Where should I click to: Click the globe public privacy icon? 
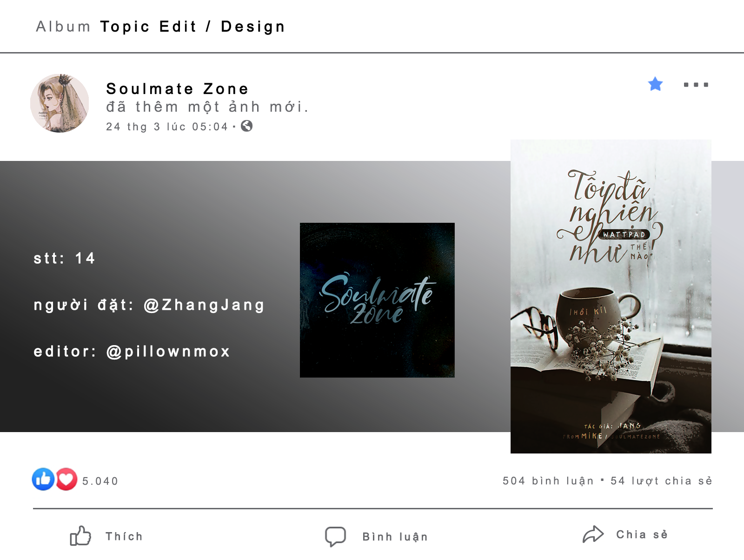247,126
